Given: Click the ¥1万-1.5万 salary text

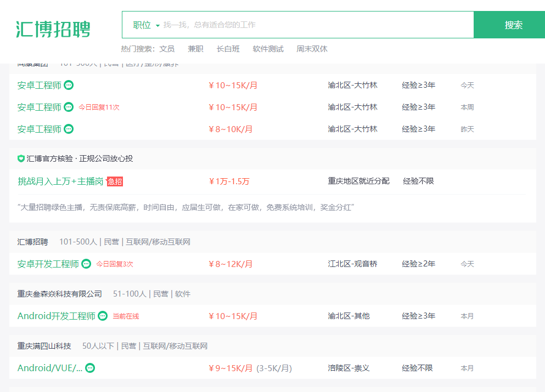Looking at the screenshot, I should 229,181.
